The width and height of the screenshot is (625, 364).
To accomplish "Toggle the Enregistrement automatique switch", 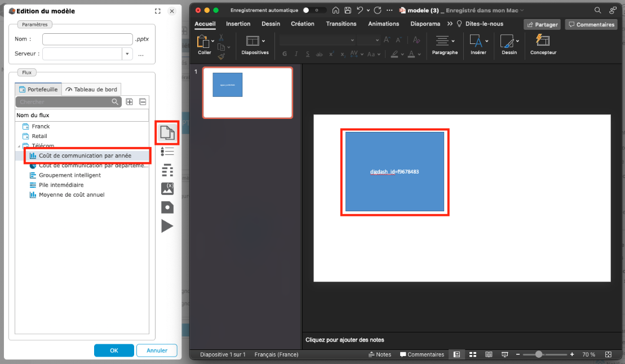I will (x=314, y=10).
